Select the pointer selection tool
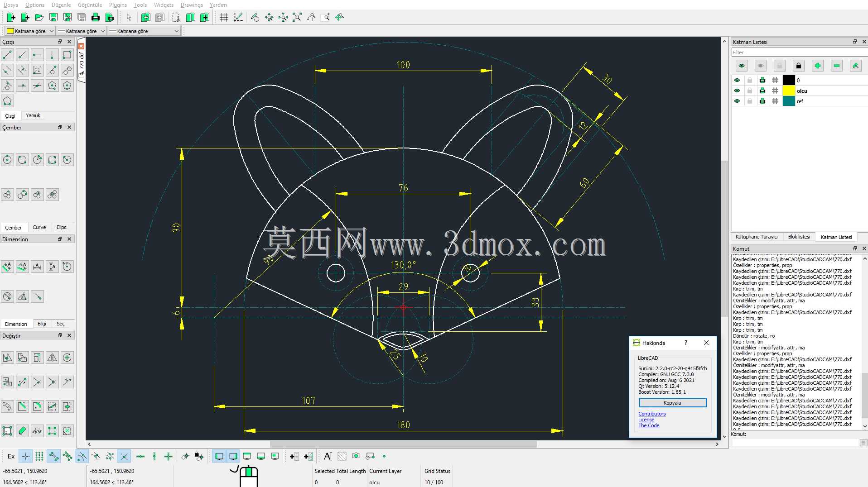Image resolution: width=868 pixels, height=487 pixels. (x=129, y=17)
